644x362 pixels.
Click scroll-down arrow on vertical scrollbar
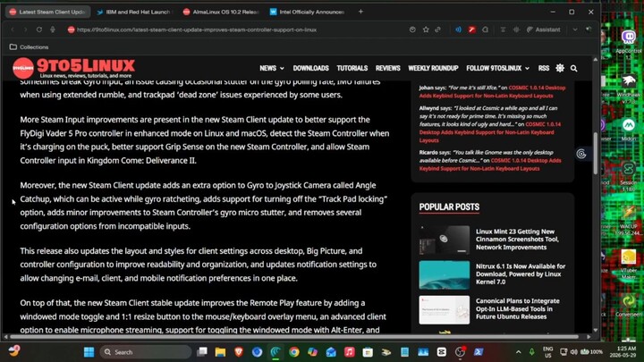(596, 330)
